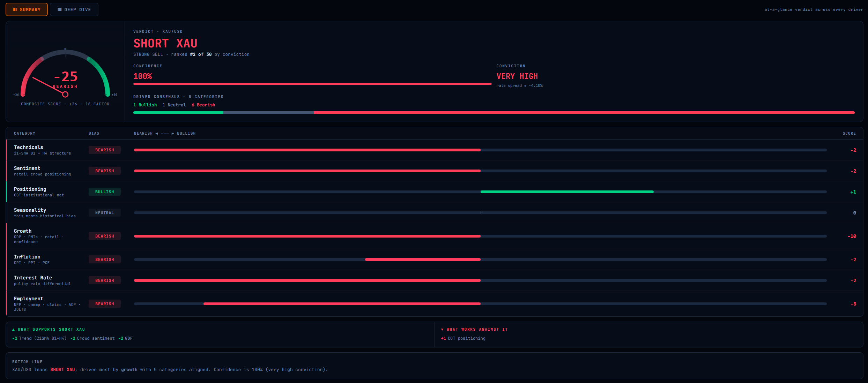The height and width of the screenshot is (383, 868).
Task: Click the green triangle beside What Supports
Action: pos(14,330)
